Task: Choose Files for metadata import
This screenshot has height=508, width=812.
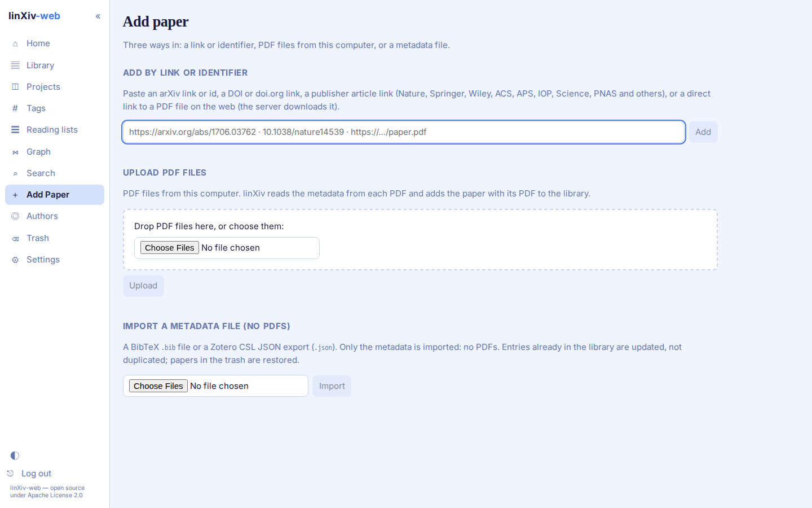Action: click(158, 386)
